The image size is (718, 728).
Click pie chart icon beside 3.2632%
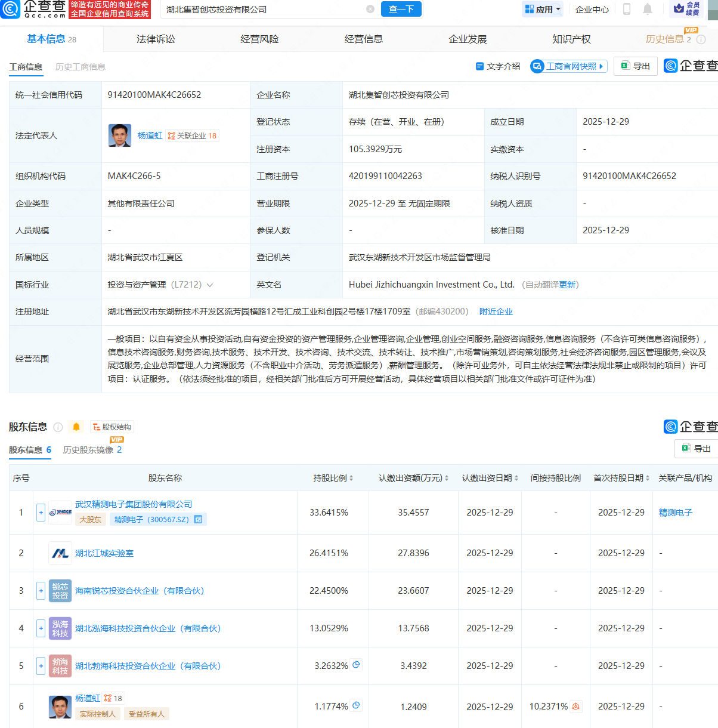click(x=356, y=665)
